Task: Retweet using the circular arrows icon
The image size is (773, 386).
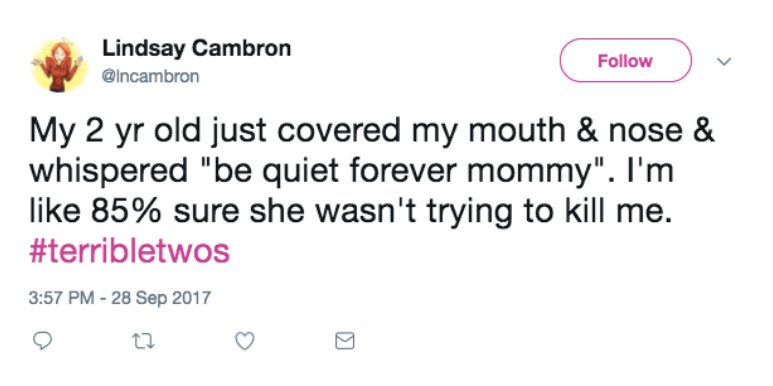Action: click(x=144, y=341)
